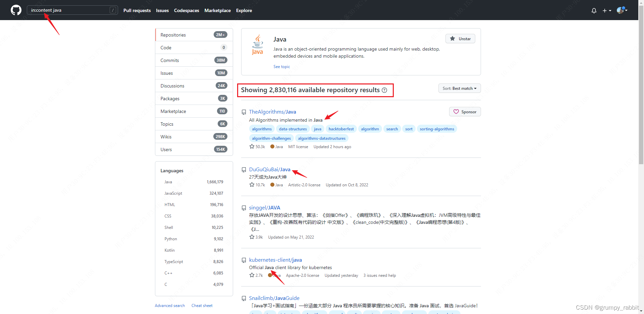
Task: Filter results by HTML language
Action: pyautogui.click(x=194, y=205)
